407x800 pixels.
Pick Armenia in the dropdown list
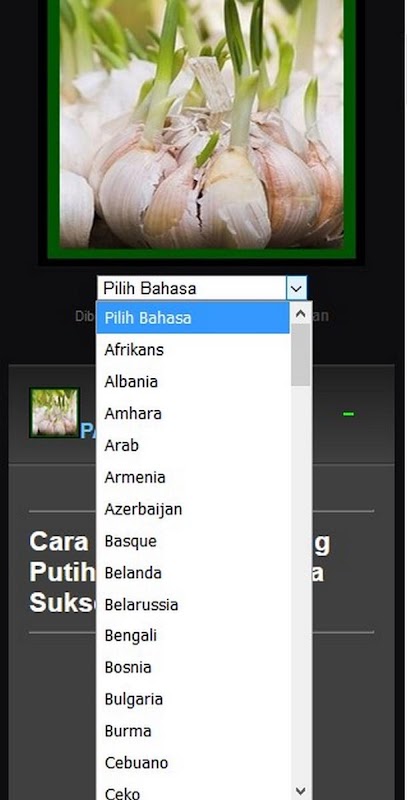coord(193,477)
